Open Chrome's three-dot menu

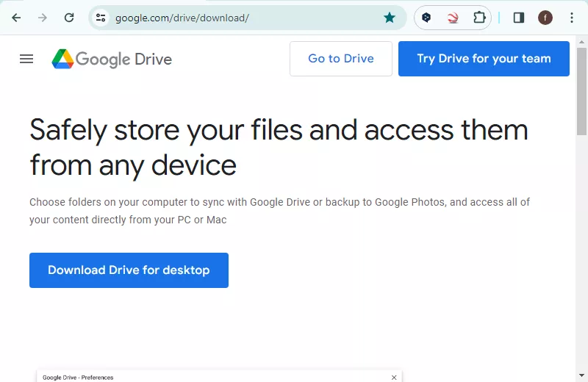(x=572, y=18)
